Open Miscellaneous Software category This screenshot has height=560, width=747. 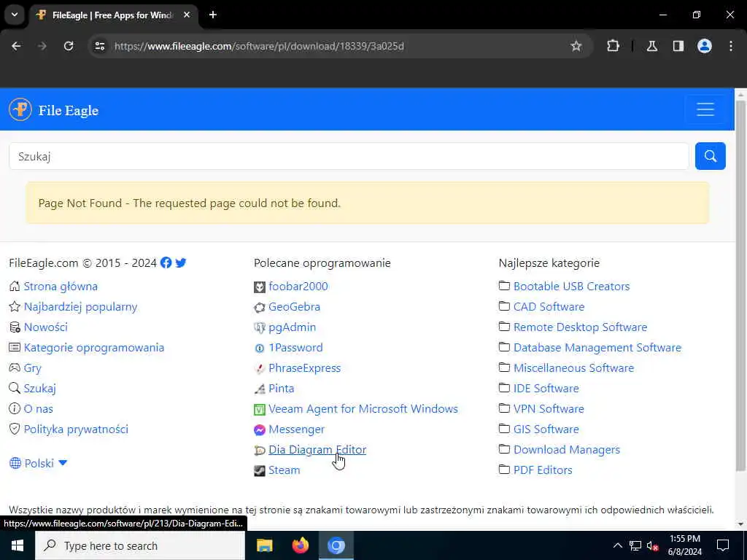pos(573,368)
